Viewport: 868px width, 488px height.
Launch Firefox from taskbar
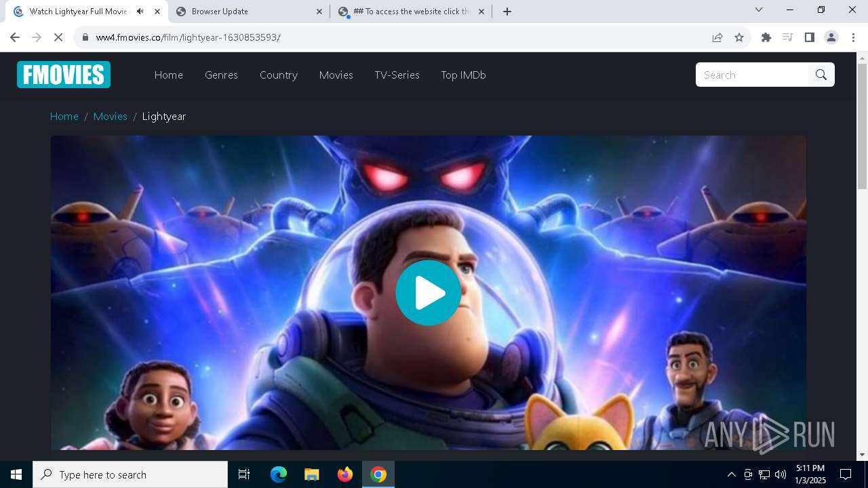(x=345, y=474)
